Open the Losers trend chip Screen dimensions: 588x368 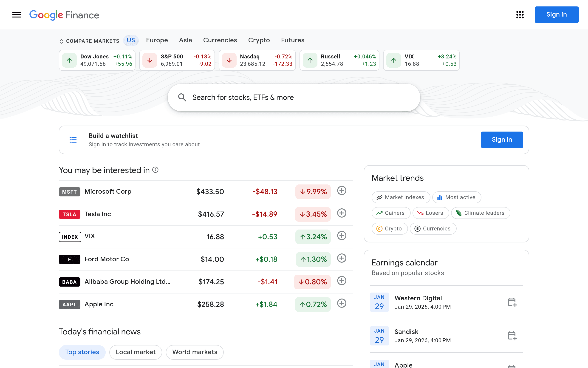(431, 213)
